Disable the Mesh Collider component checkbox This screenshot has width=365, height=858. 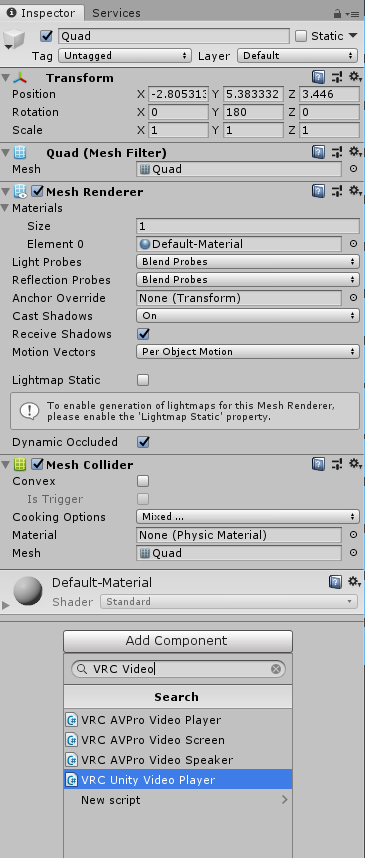pos(37,465)
